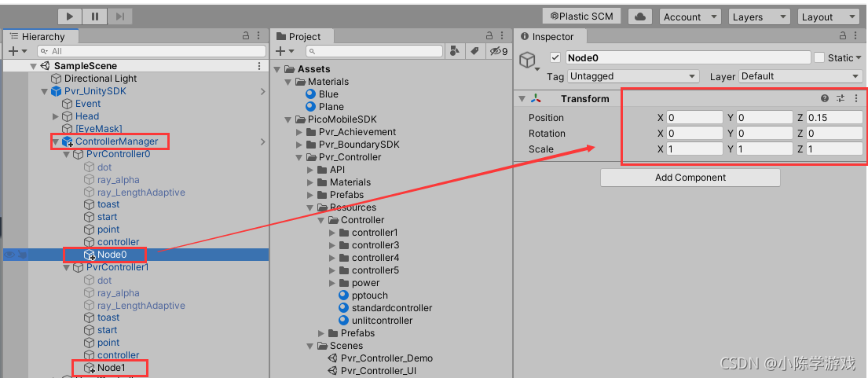Collapse Pvr_UnitySDK in Hierarchy
This screenshot has width=868, height=378.
tap(44, 91)
